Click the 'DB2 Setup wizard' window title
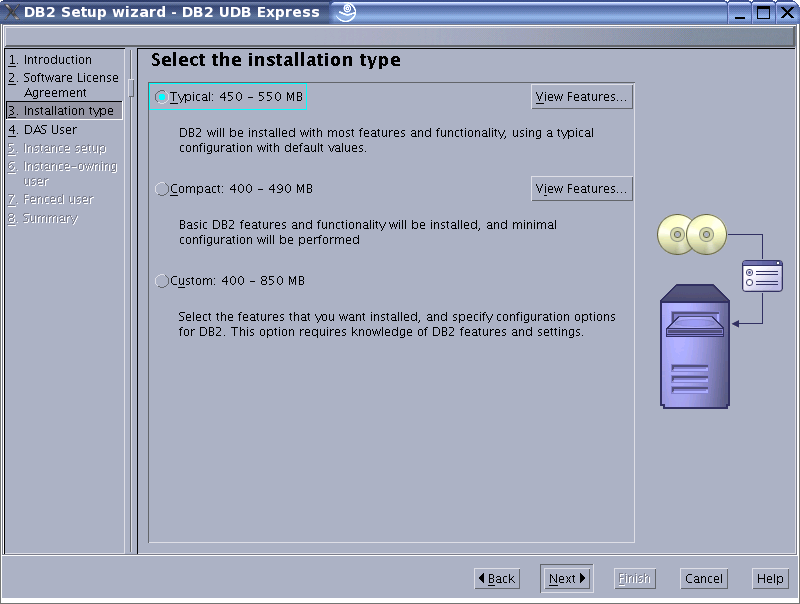 point(171,12)
